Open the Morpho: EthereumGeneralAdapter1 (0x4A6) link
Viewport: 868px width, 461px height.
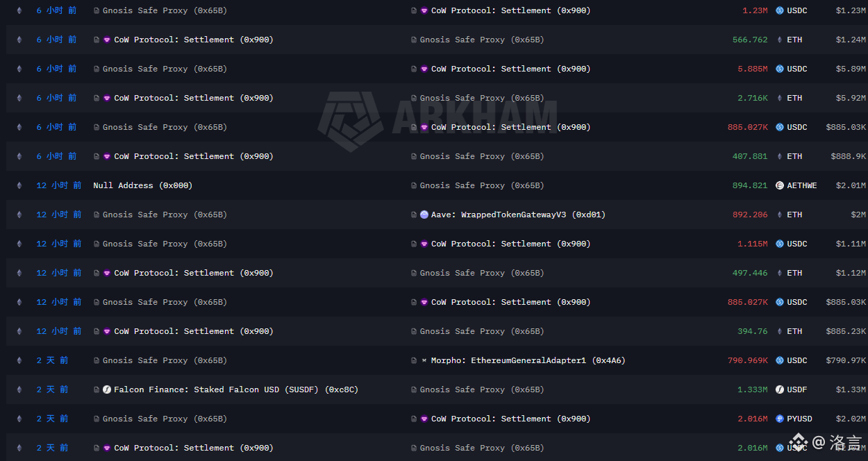click(x=528, y=360)
